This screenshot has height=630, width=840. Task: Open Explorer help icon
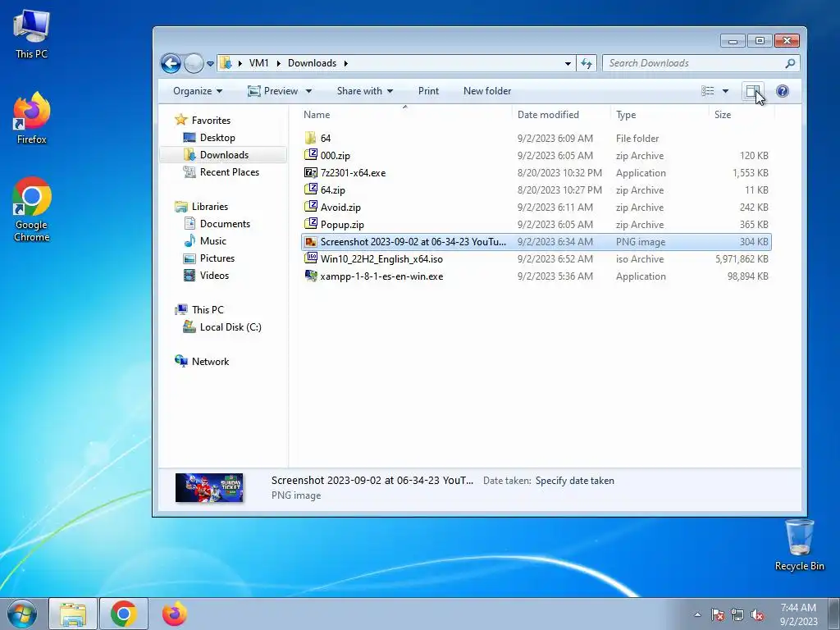(782, 91)
